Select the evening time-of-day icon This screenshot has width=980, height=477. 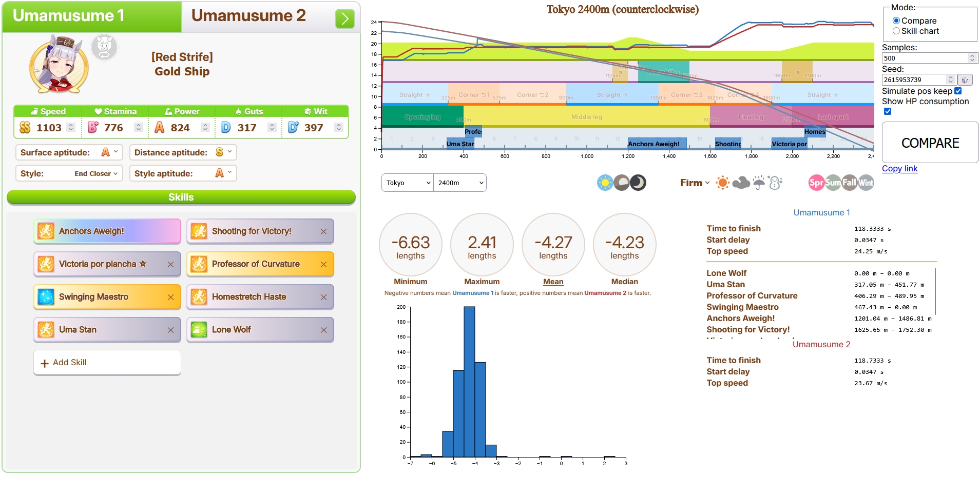pos(622,183)
